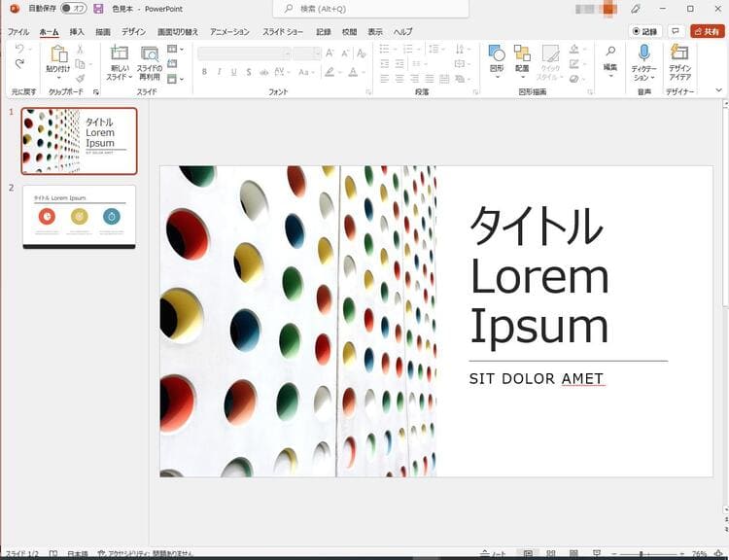Click the Text Shadow S icon
Image resolution: width=729 pixels, height=560 pixels.
click(x=249, y=72)
